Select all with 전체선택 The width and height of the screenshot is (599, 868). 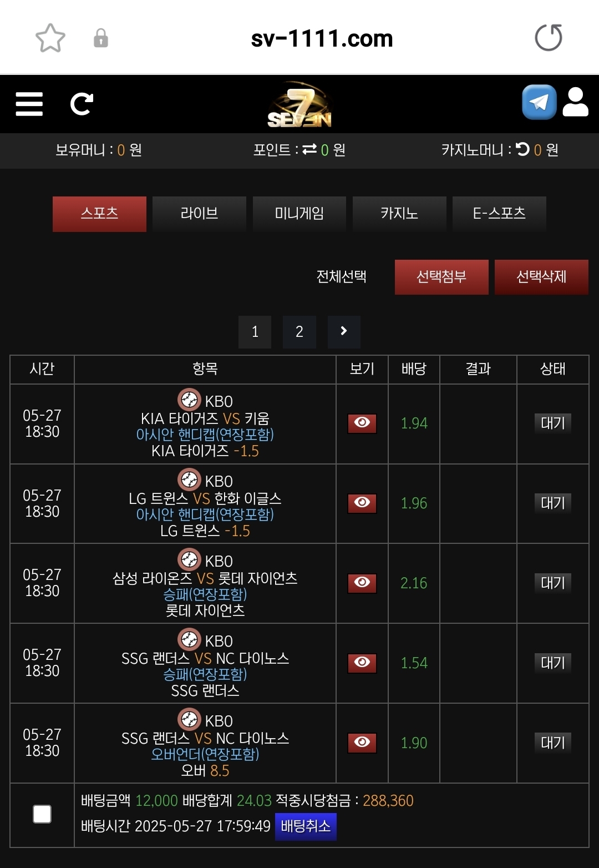(341, 277)
